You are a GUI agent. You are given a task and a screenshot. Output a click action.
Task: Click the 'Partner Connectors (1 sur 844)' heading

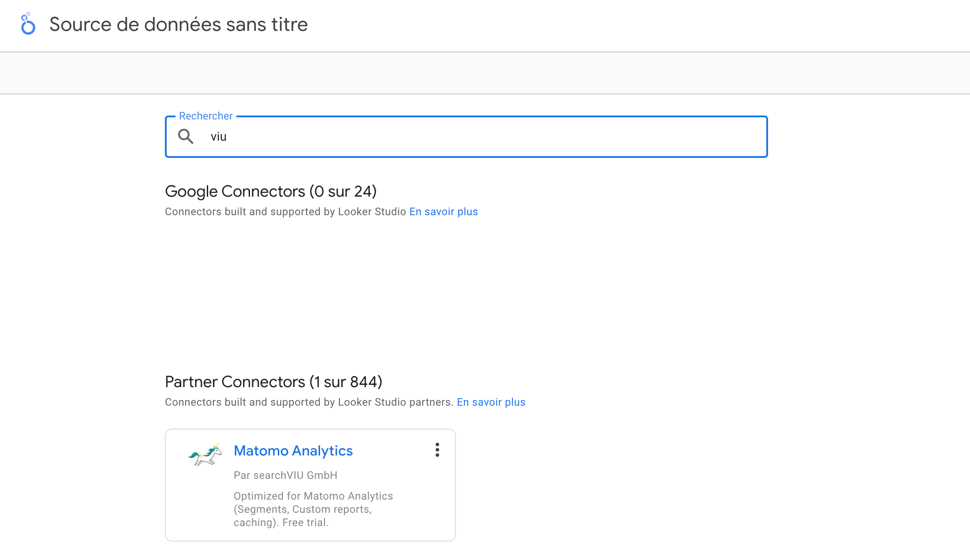[x=273, y=382]
